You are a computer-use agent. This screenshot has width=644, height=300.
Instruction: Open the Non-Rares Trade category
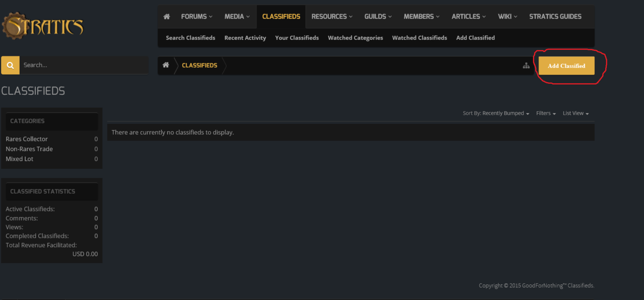[29, 149]
